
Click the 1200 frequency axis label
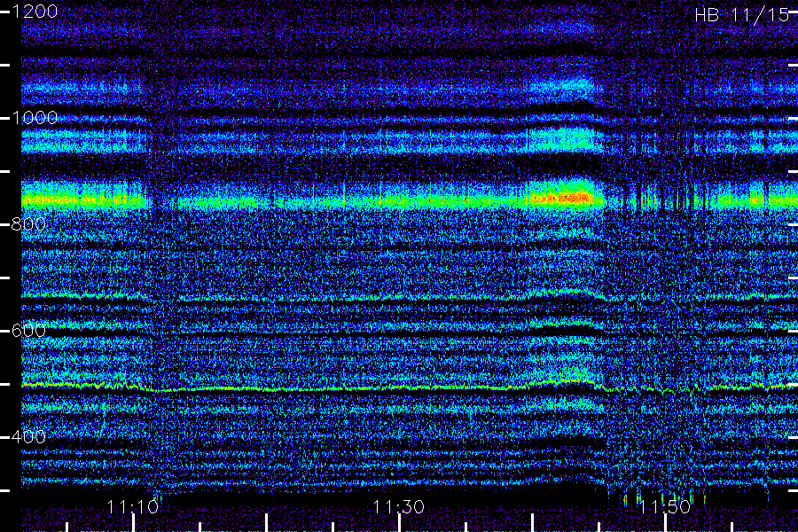click(34, 12)
